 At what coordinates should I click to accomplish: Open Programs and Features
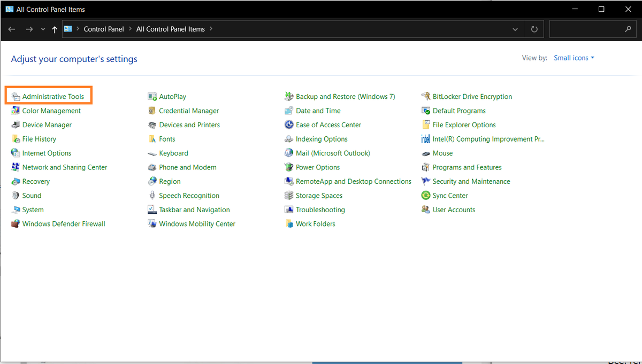tap(467, 167)
